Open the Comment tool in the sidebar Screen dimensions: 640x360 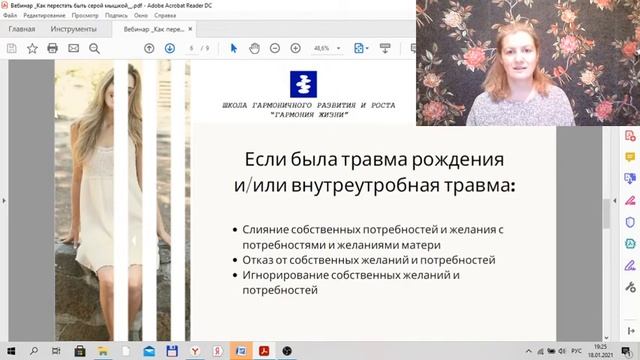tap(630, 157)
